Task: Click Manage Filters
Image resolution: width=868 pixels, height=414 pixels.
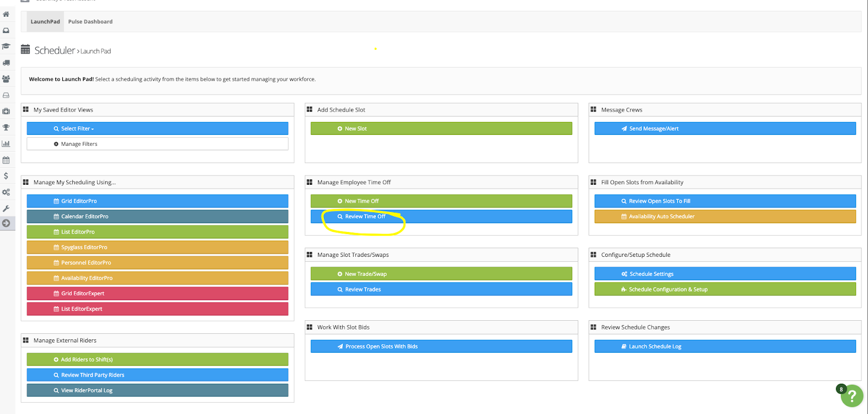Action: (157, 144)
